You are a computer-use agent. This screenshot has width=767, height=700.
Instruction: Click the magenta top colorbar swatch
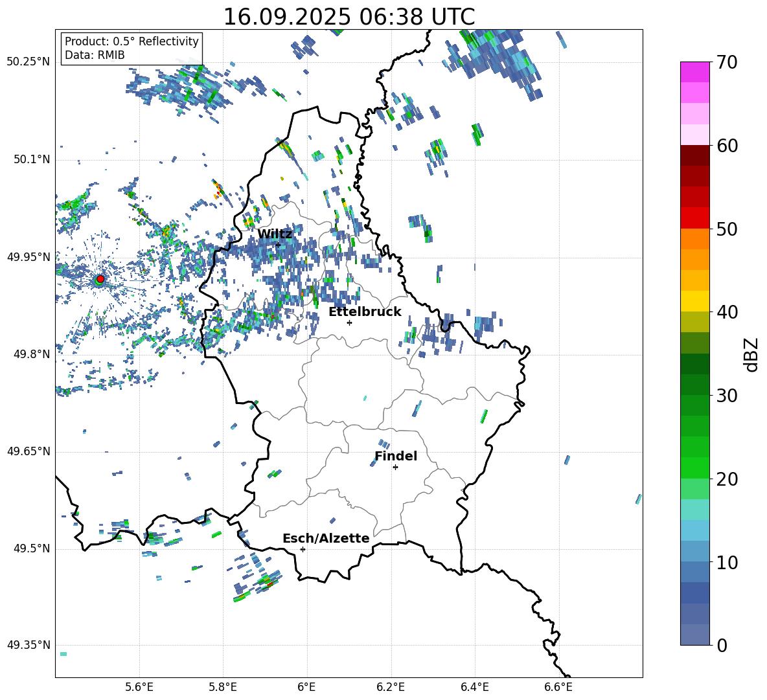(694, 72)
